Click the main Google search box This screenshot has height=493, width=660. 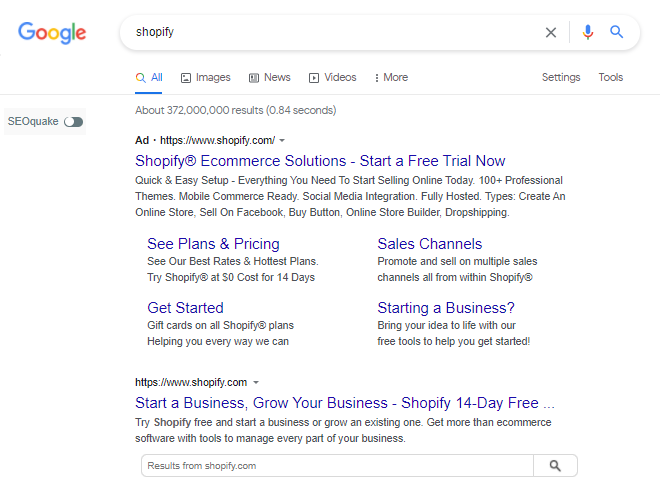coord(330,32)
